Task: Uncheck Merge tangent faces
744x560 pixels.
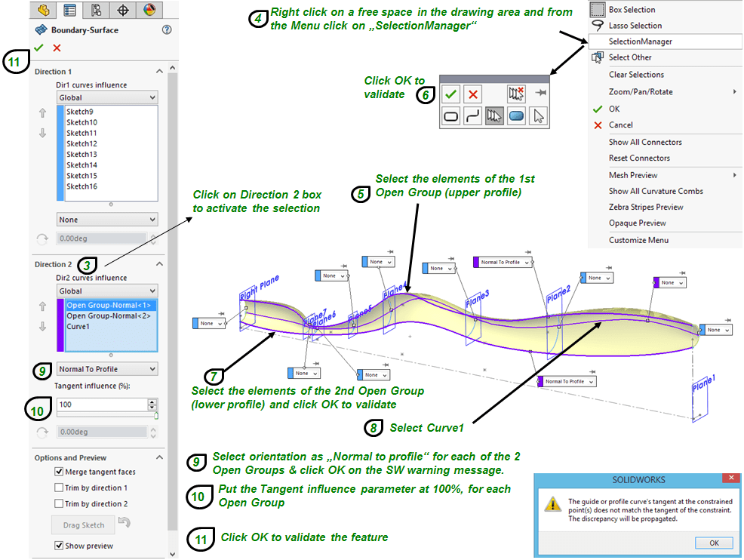Action: 60,472
